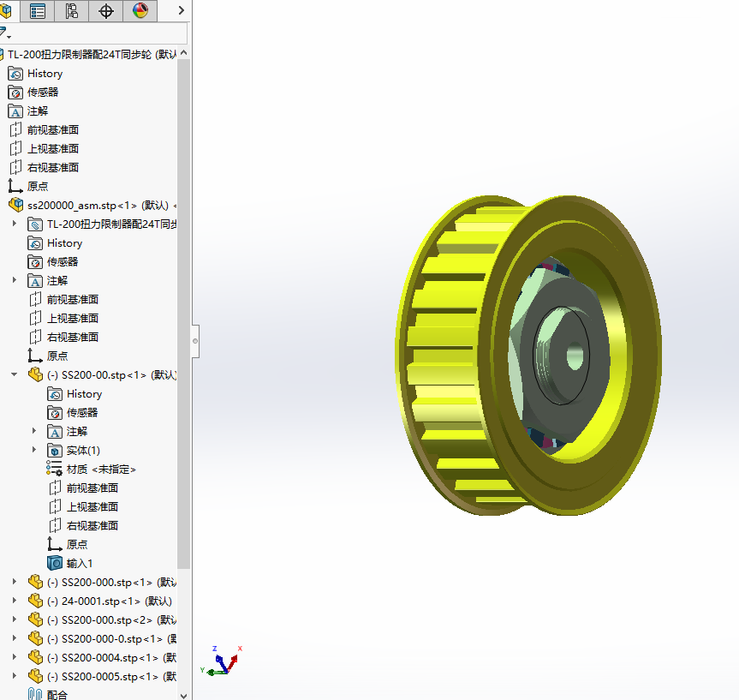
Task: Select the SS200-000.stp<2> part icon
Action: (x=35, y=619)
